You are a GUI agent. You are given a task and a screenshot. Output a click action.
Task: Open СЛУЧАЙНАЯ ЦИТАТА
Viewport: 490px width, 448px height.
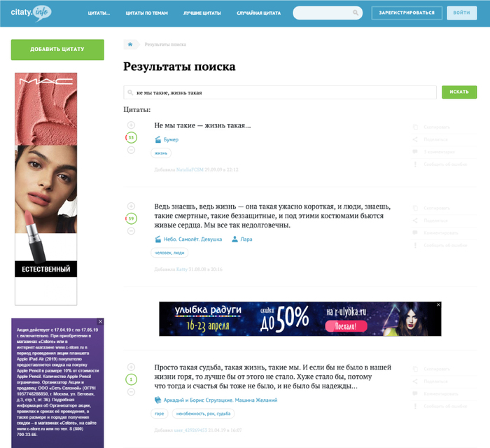259,13
